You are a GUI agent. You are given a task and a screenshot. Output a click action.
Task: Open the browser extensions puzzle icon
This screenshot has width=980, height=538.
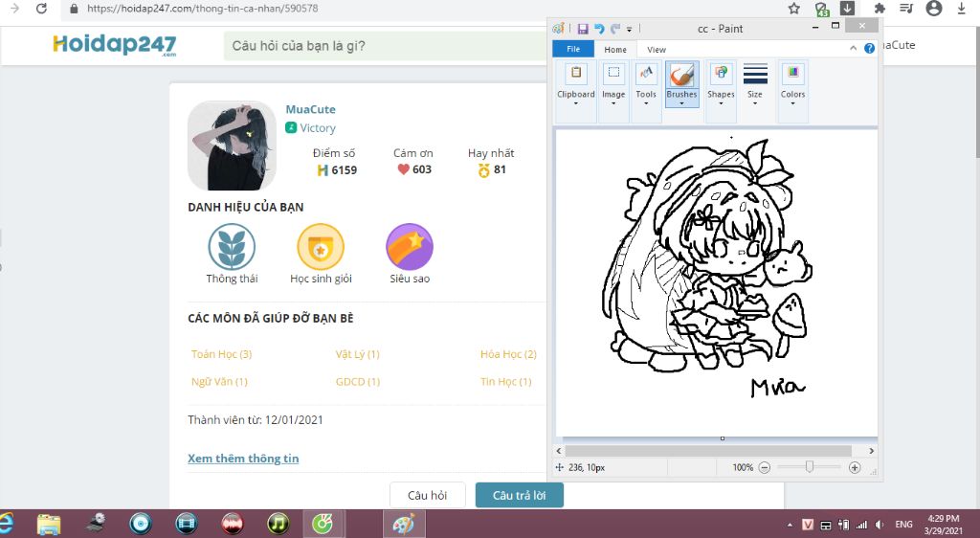[880, 9]
